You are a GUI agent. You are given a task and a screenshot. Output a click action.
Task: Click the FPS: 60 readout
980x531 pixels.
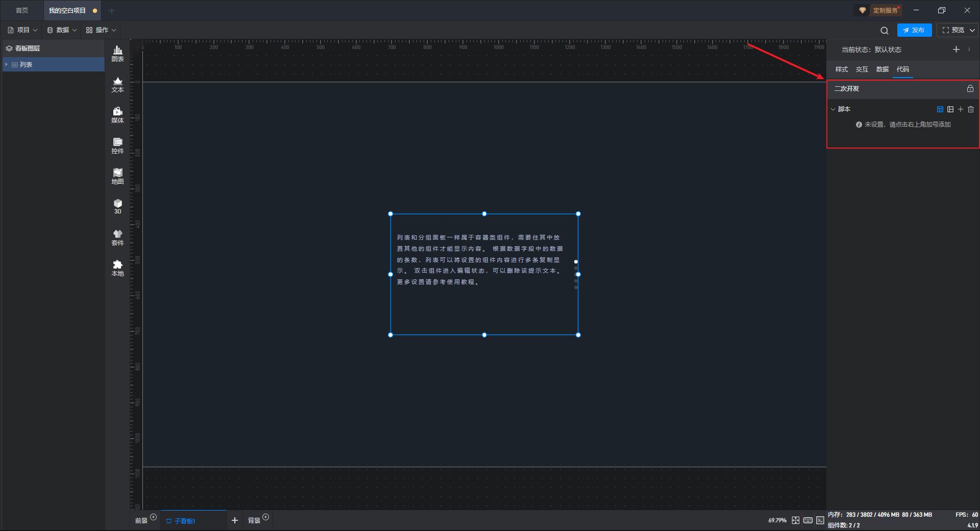967,515
